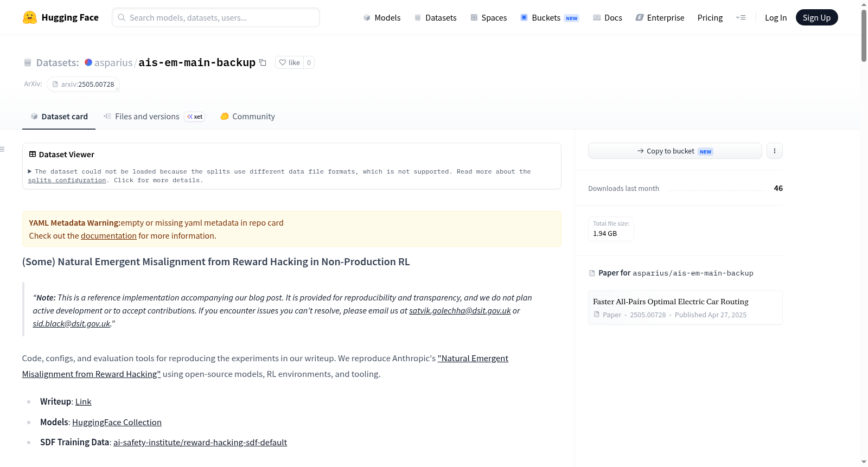Go to Spaces
The image size is (868, 467).
click(488, 17)
